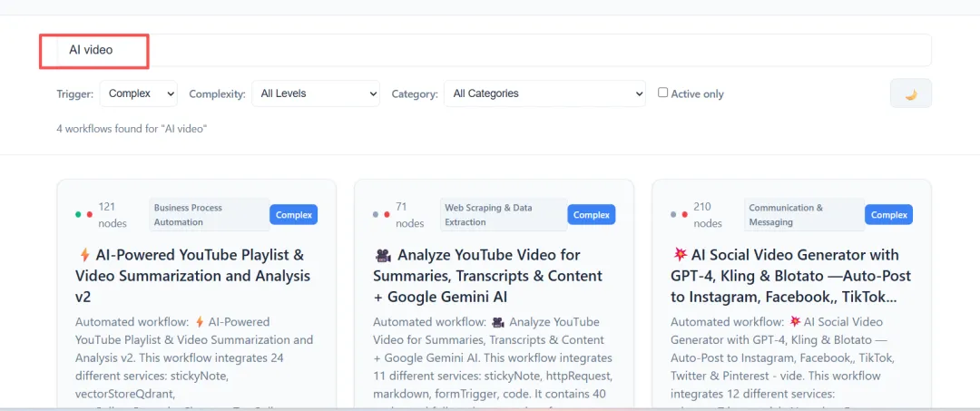Click the Complex badge on the 210 nodes card

(888, 215)
